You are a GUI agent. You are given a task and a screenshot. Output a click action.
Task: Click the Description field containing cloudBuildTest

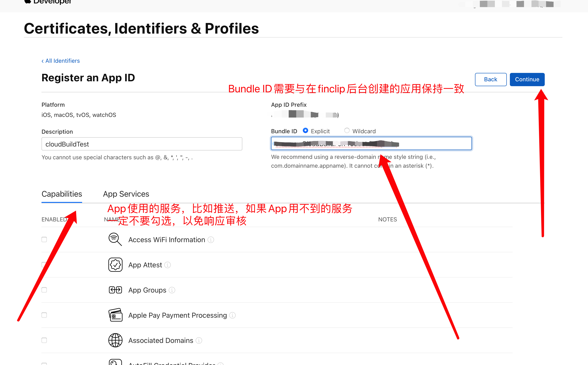142,144
